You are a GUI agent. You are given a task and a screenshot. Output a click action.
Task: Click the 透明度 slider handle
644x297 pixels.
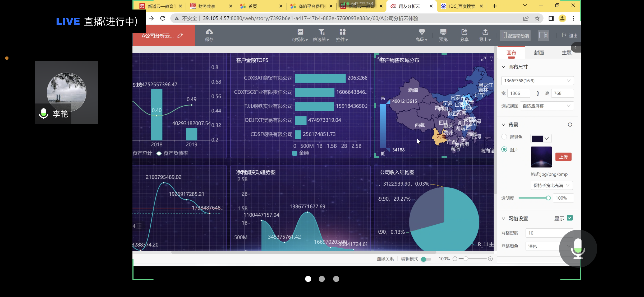coord(548,198)
